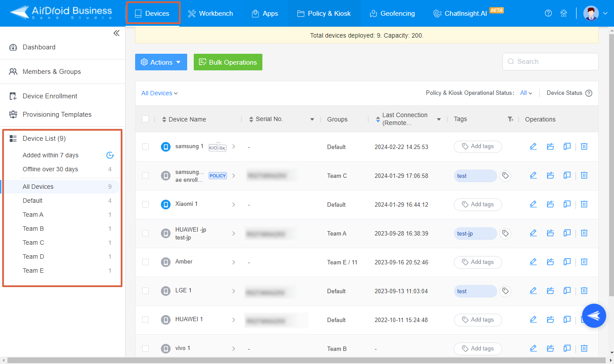Screen dimensions: 614x364
Task: Click the Device Status help icon
Action: point(589,93)
